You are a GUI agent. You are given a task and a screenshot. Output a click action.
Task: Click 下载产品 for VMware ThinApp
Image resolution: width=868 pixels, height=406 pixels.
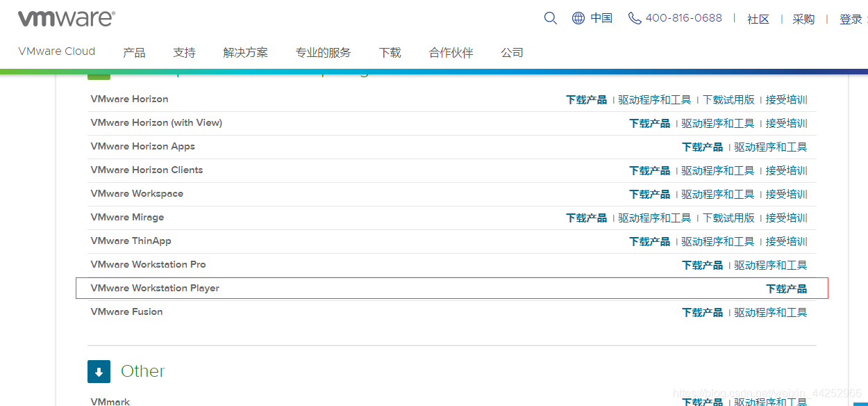[x=649, y=241]
